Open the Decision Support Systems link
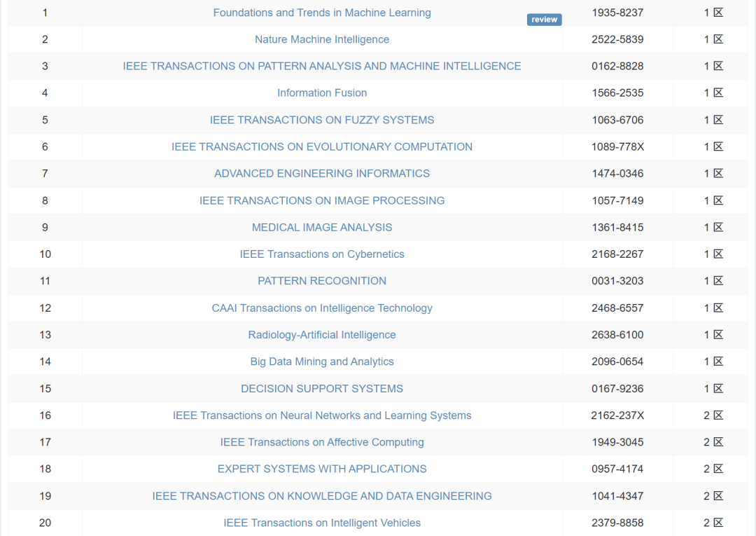Screen dimensions: 756x536 pyautogui.click(x=322, y=388)
